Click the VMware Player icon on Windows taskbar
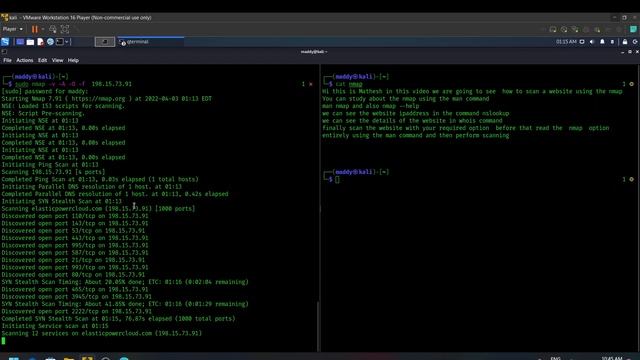640x360 pixels. tap(87, 358)
